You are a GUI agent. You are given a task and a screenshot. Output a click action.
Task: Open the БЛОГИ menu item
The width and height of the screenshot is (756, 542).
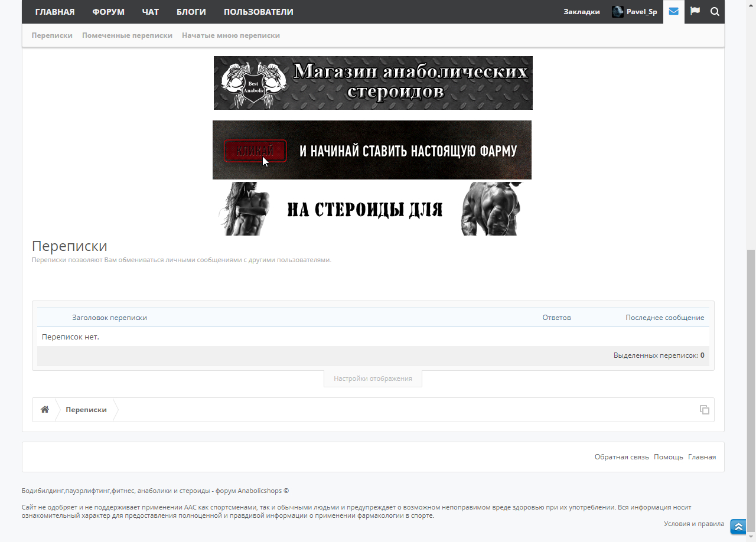(191, 12)
